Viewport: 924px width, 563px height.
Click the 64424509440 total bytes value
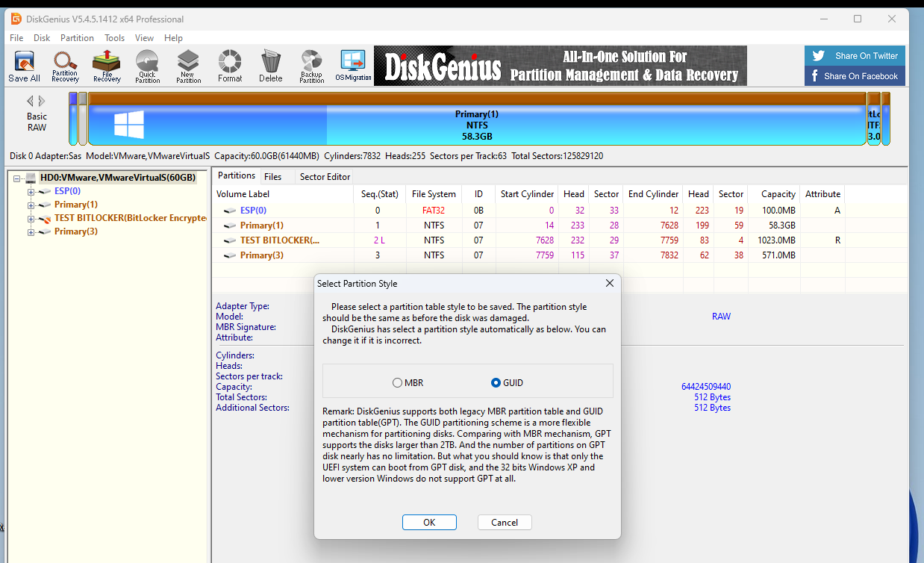(706, 387)
